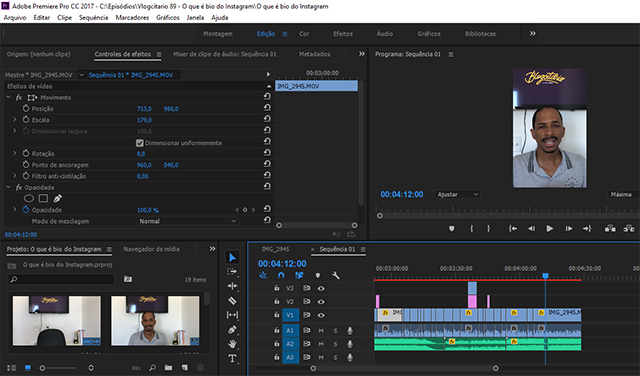Switch to the Cor workspace
640x376 pixels.
[304, 34]
